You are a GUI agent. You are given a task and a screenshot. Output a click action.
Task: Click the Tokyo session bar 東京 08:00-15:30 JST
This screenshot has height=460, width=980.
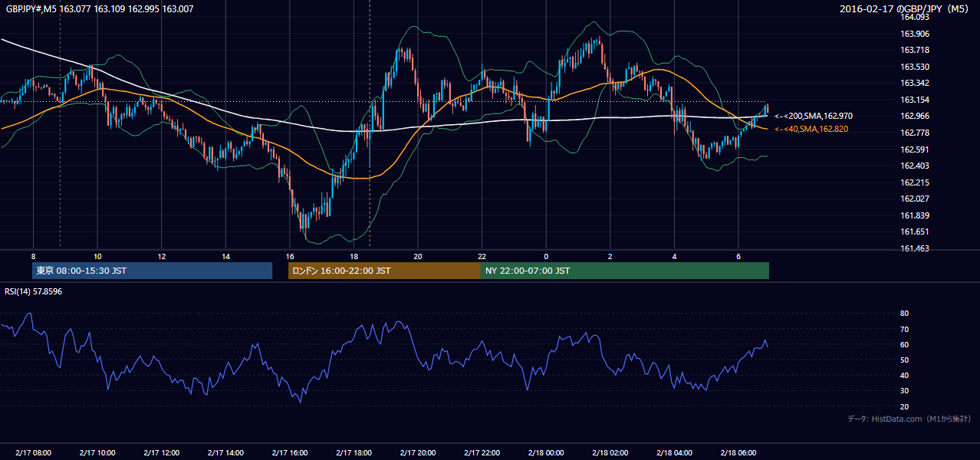[152, 271]
